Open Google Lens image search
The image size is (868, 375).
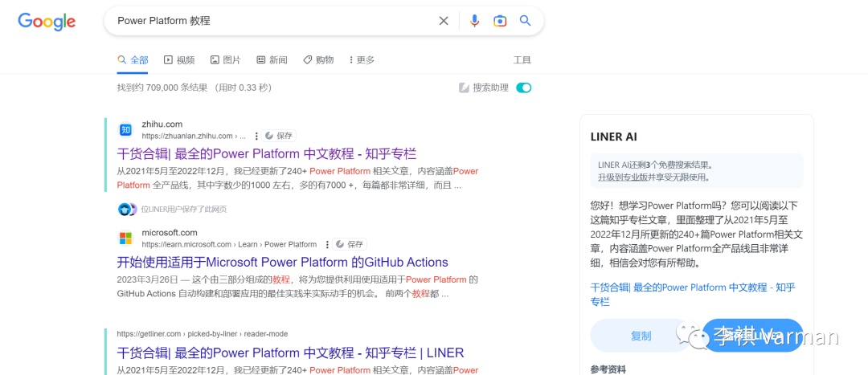pos(500,21)
